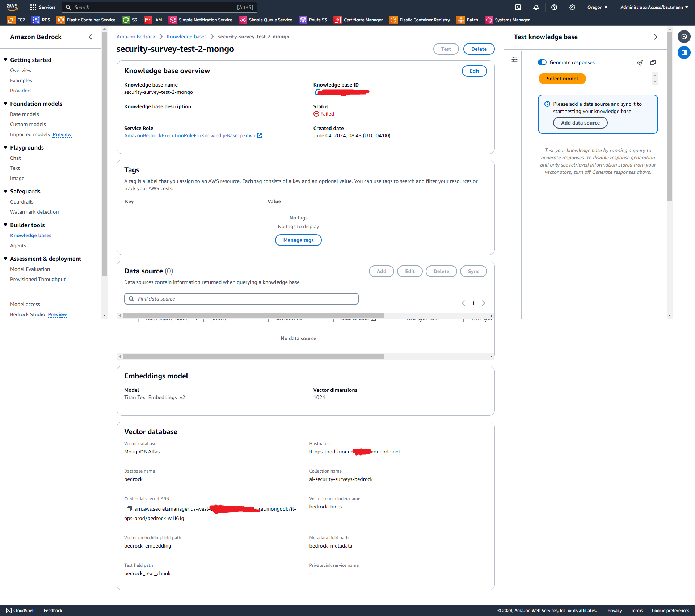
Task: Click the Select model button
Action: pos(562,79)
